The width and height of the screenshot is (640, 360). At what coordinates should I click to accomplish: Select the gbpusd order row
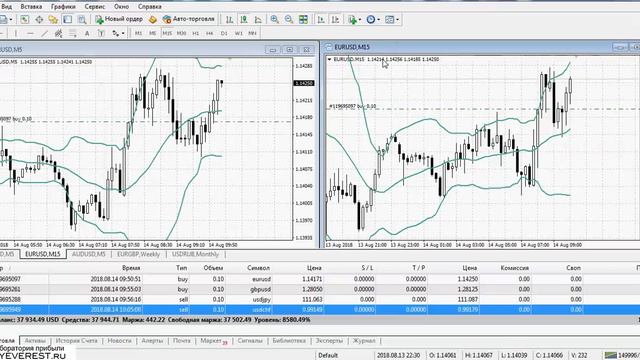click(320, 289)
